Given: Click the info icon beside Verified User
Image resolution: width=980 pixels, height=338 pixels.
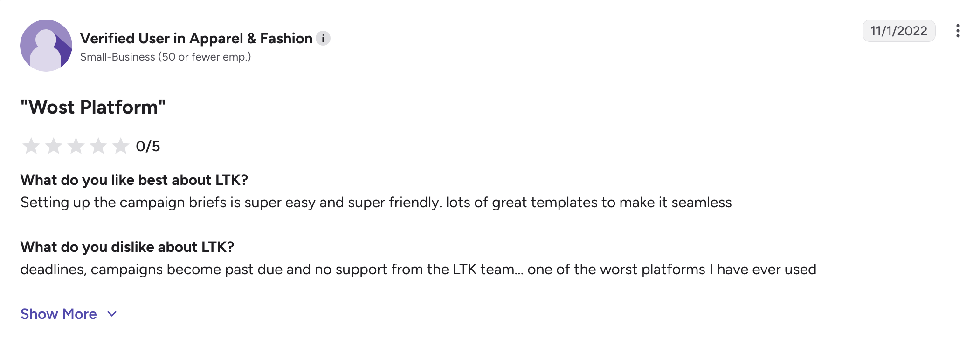Looking at the screenshot, I should pos(323,38).
